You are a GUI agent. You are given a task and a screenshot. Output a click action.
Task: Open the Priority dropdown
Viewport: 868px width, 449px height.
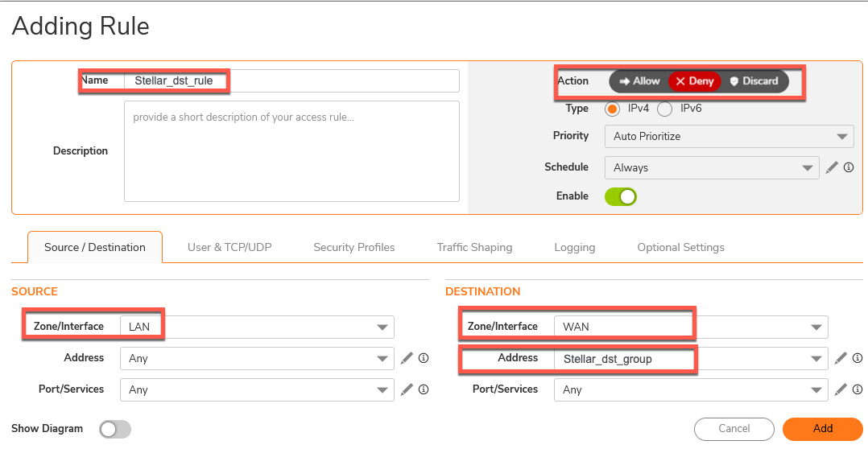(x=729, y=137)
